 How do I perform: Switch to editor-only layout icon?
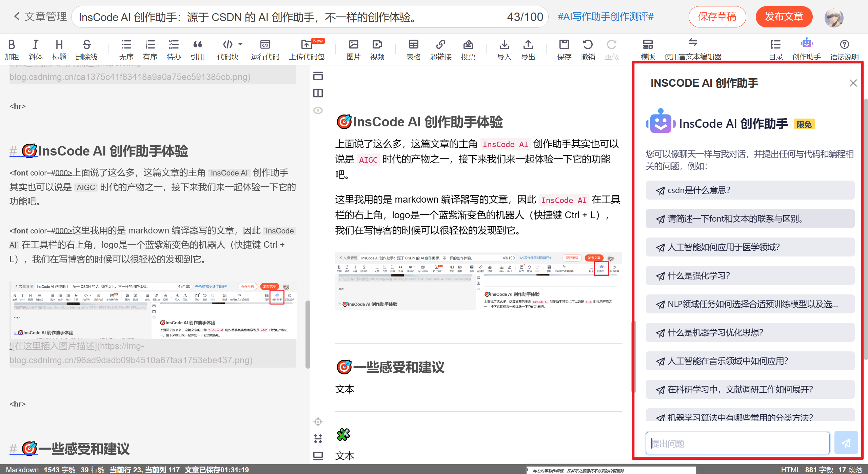click(318, 76)
